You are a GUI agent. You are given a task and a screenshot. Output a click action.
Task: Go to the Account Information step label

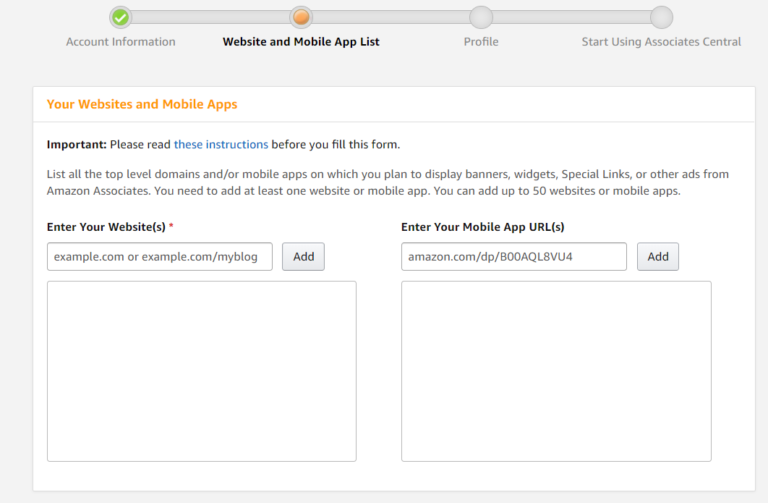click(120, 42)
